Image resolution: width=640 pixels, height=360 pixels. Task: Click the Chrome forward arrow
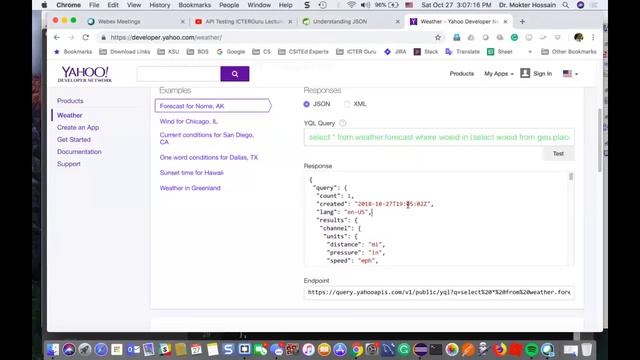71,38
